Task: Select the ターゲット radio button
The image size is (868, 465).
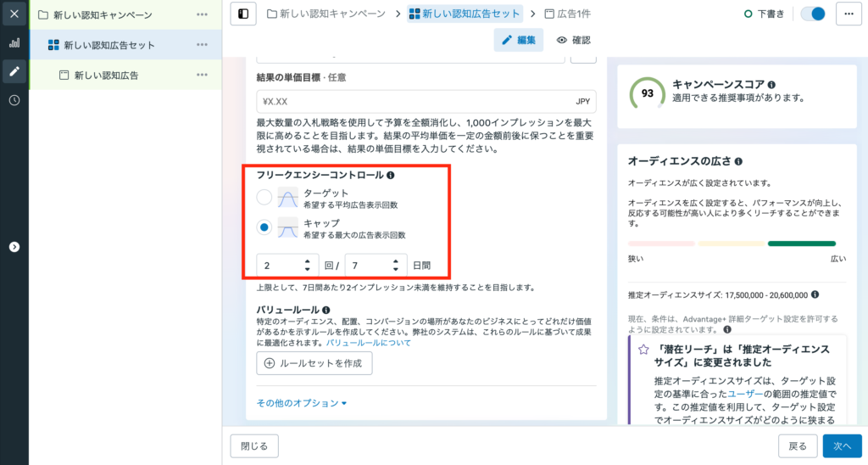Action: [264, 198]
